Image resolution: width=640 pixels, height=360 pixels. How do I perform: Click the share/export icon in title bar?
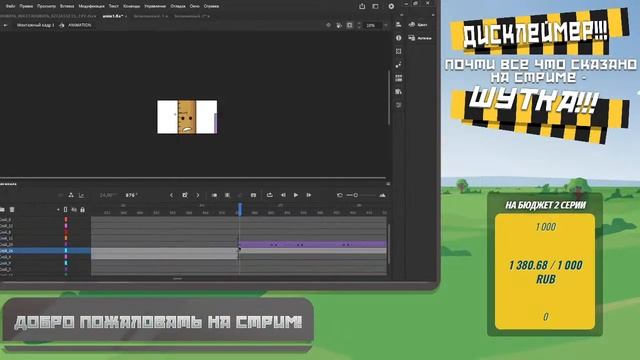coord(362,6)
